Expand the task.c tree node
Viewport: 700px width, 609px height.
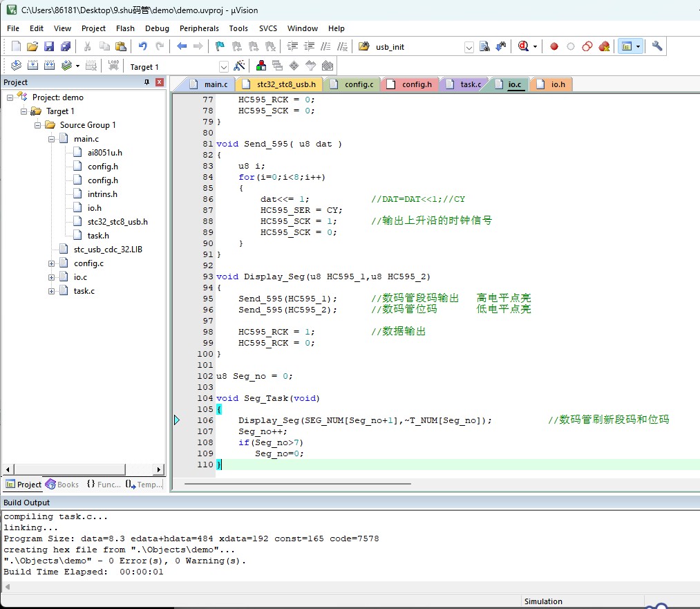click(51, 291)
